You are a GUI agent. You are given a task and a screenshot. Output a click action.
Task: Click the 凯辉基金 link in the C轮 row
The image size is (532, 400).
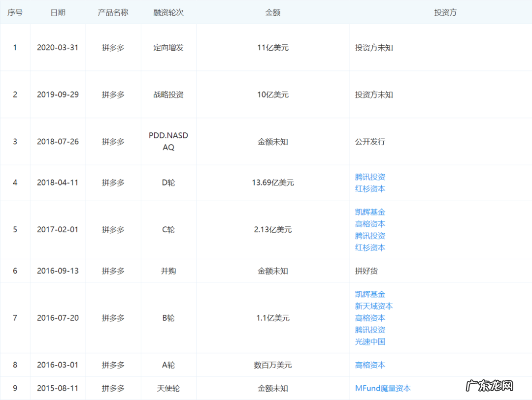pyautogui.click(x=370, y=212)
